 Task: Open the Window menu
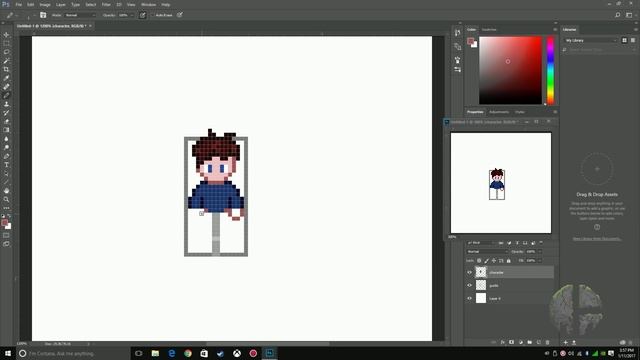148,4
